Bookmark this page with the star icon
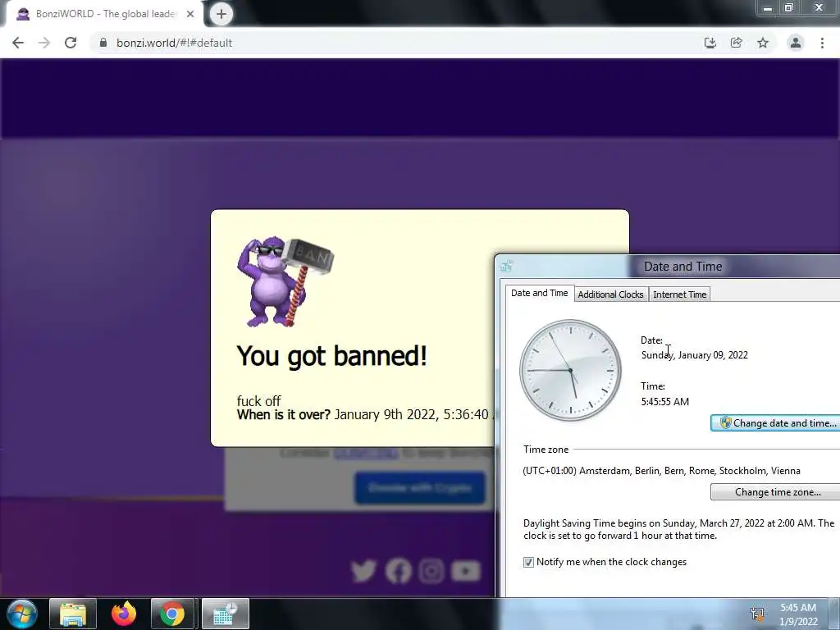Viewport: 840px width, 630px height. pyautogui.click(x=763, y=43)
